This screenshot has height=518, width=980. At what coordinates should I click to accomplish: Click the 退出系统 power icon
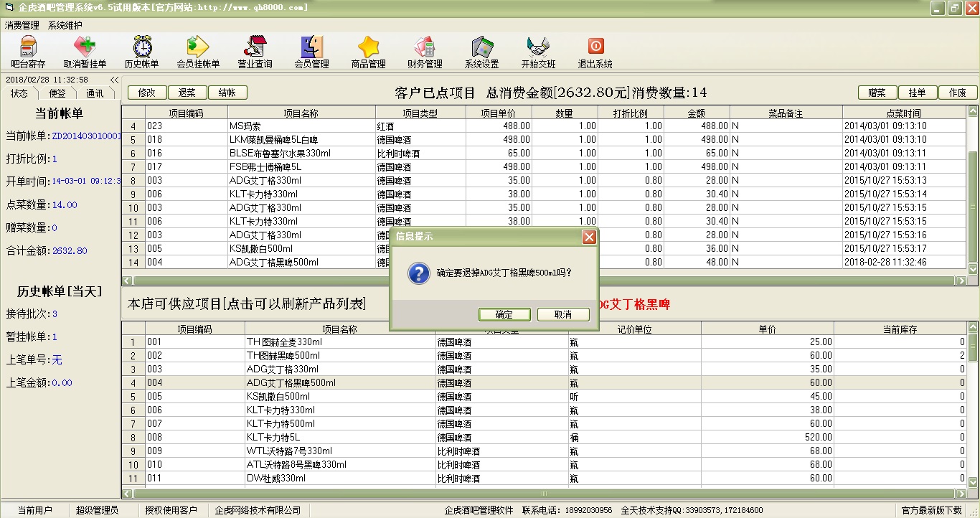(595, 52)
